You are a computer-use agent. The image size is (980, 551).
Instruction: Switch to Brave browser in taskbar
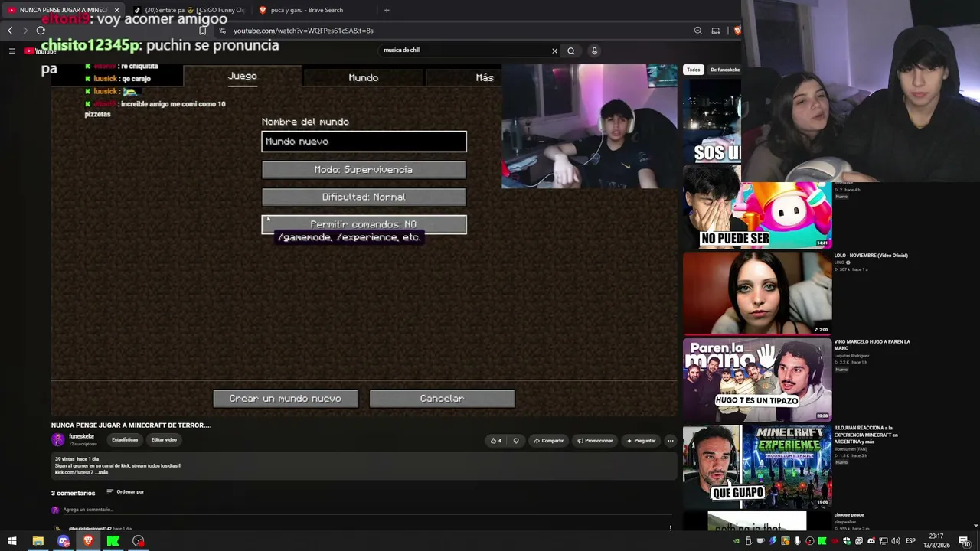(88, 541)
